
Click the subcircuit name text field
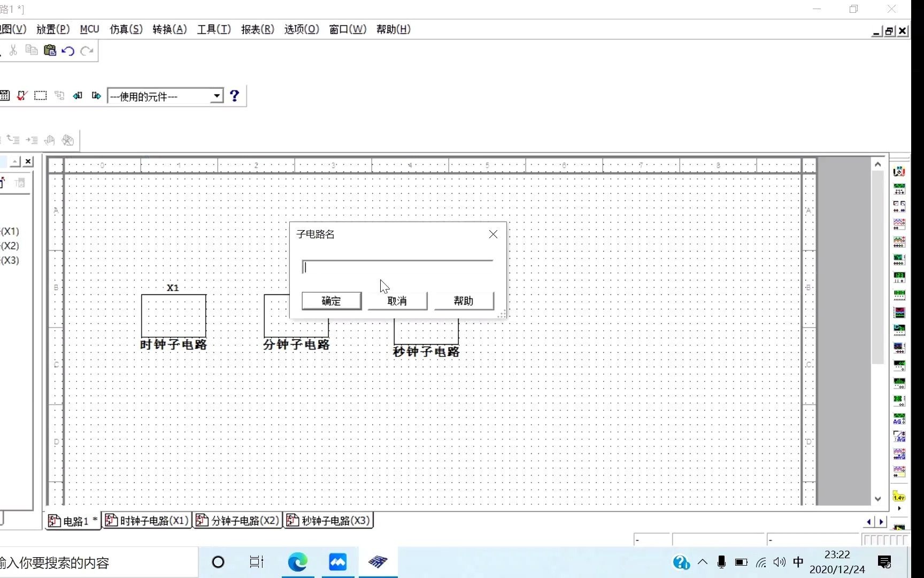397,267
